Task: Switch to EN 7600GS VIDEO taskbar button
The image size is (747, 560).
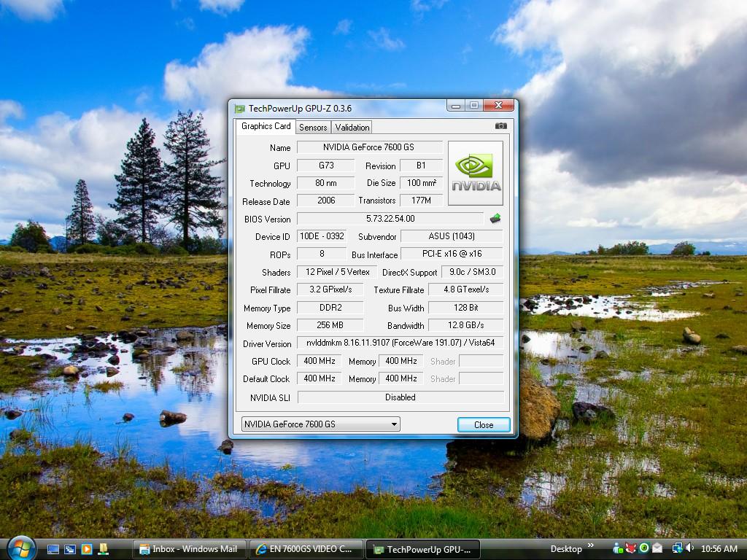Action: pos(306,549)
